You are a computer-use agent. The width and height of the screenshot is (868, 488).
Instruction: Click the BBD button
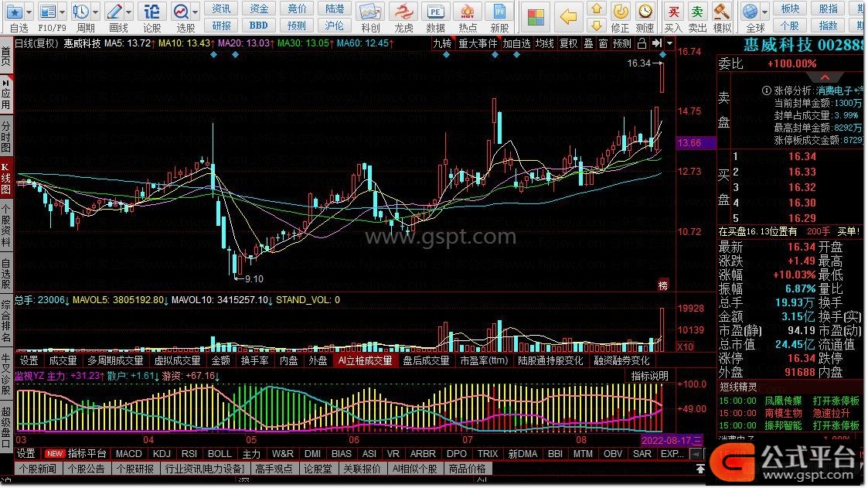(x=258, y=26)
